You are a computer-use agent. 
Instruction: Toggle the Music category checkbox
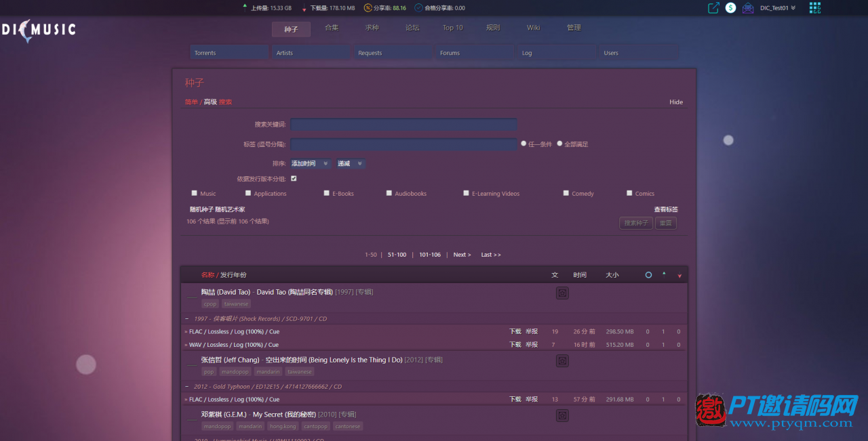195,193
